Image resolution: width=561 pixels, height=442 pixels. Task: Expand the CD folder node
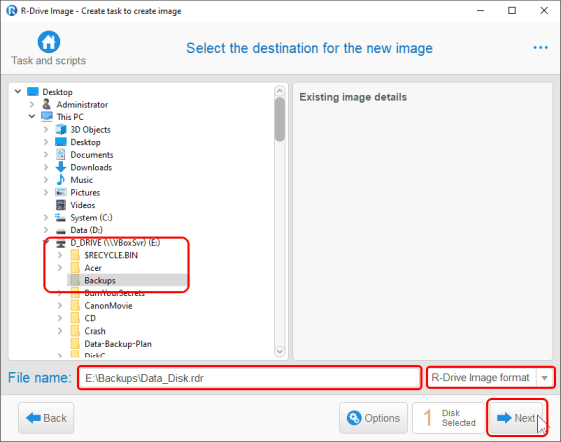(60, 318)
